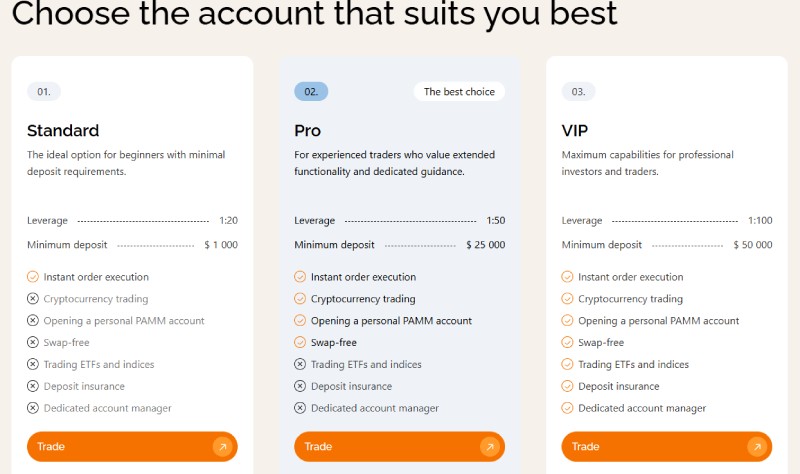Image resolution: width=800 pixels, height=474 pixels.
Task: Select the 01. number badge
Action: pyautogui.click(x=44, y=91)
